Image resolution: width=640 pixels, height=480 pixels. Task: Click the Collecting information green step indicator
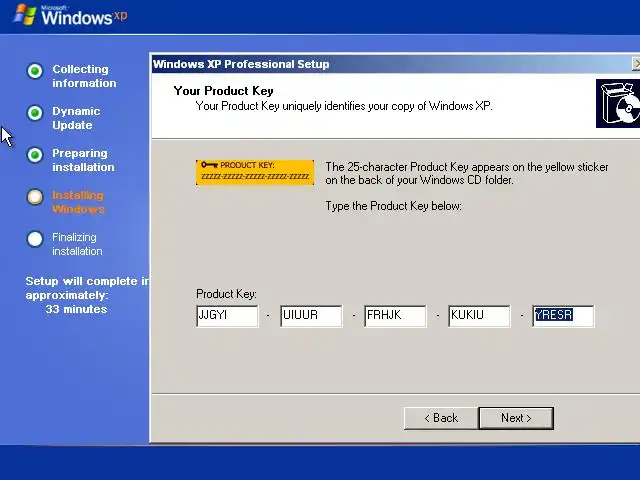35,71
